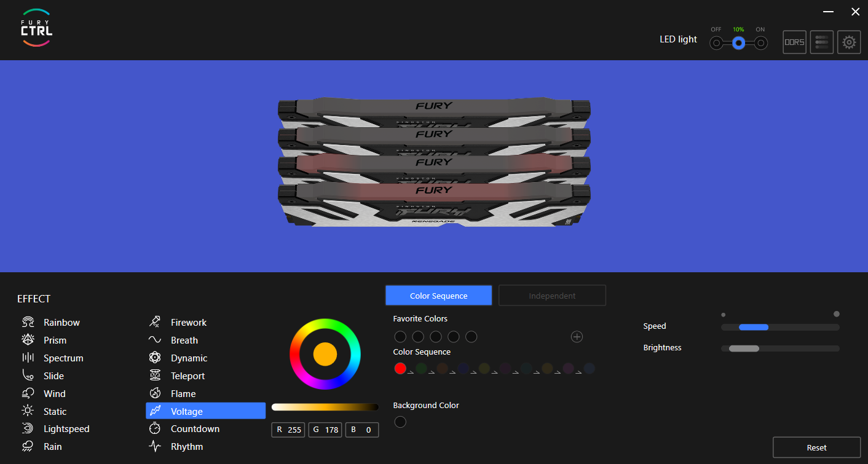Click the R value input field
This screenshot has width=868, height=464.
(x=288, y=430)
